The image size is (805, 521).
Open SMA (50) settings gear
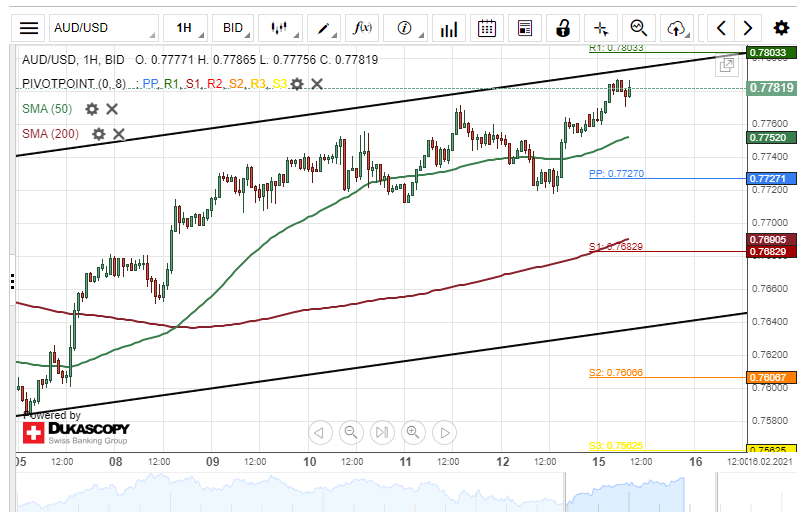[92, 109]
